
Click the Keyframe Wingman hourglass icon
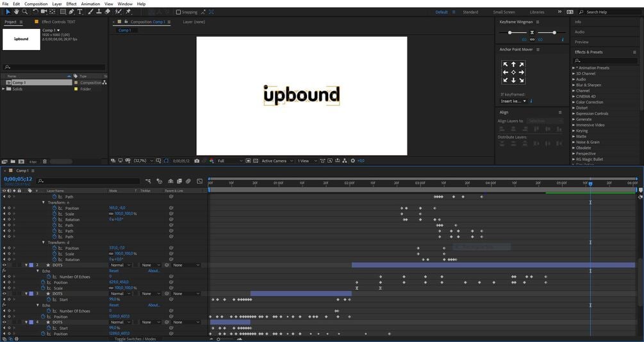(532, 33)
